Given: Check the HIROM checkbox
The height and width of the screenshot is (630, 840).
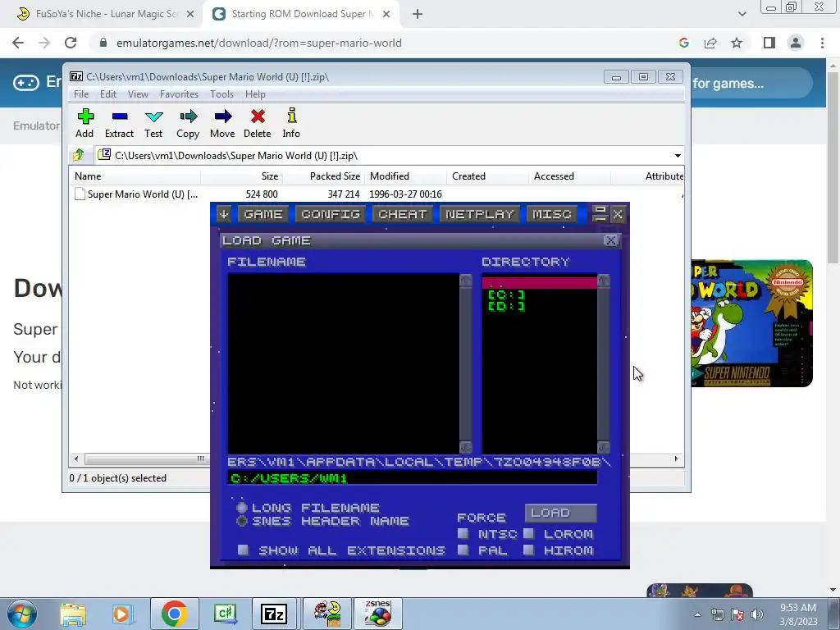Looking at the screenshot, I should coord(529,550).
